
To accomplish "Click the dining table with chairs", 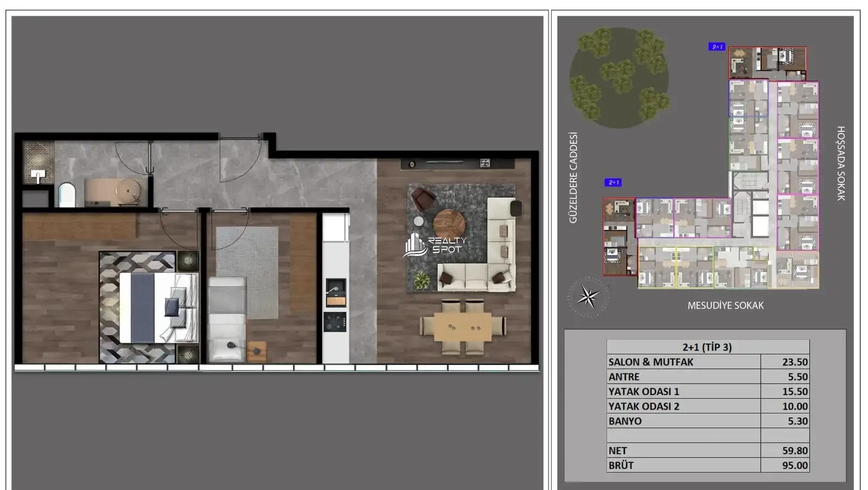I will click(x=463, y=327).
